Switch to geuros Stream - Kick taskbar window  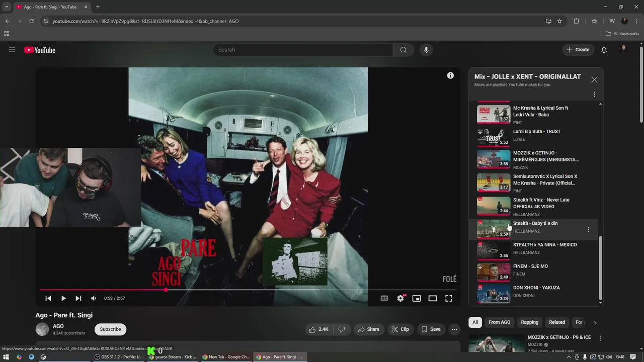point(173,357)
